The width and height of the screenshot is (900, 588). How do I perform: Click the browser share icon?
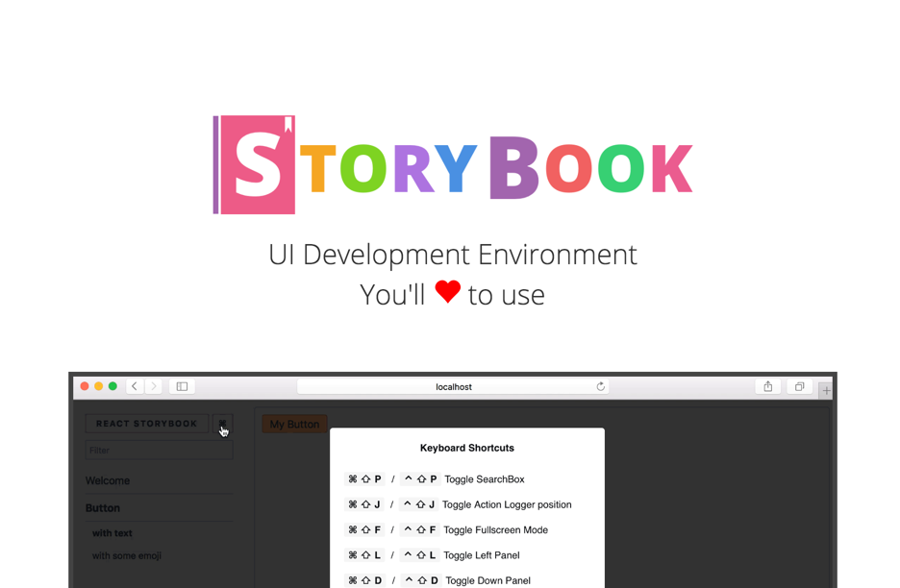click(767, 386)
